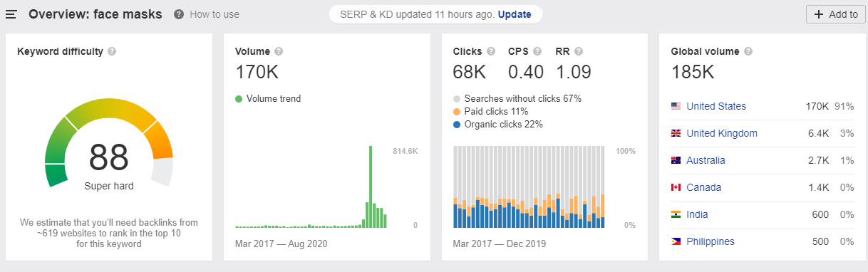Click the green Volume trend legend dot

pyautogui.click(x=239, y=99)
